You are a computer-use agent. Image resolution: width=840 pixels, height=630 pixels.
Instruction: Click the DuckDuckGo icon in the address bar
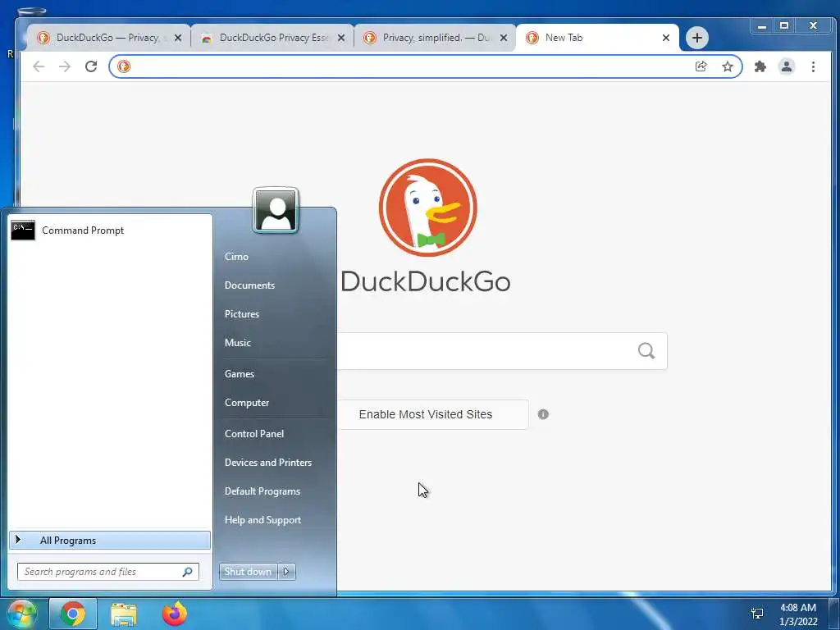click(124, 66)
